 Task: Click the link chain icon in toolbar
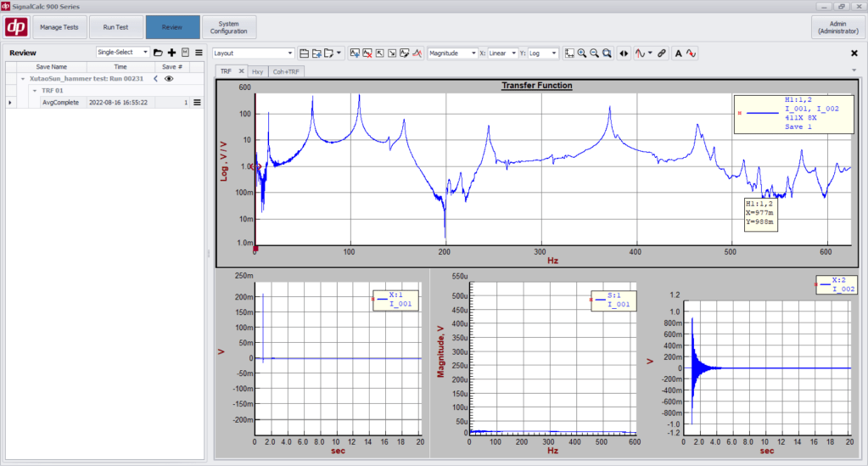[662, 53]
